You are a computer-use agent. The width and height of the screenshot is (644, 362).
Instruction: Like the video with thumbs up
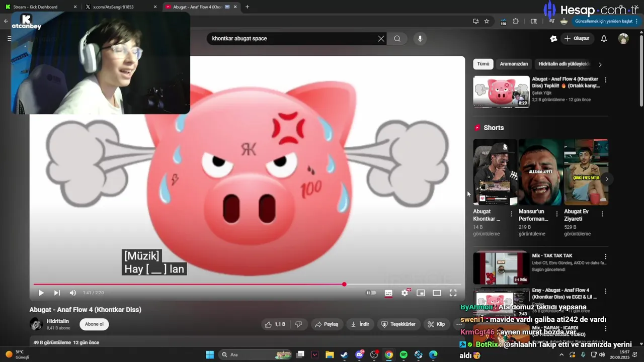coord(275,324)
